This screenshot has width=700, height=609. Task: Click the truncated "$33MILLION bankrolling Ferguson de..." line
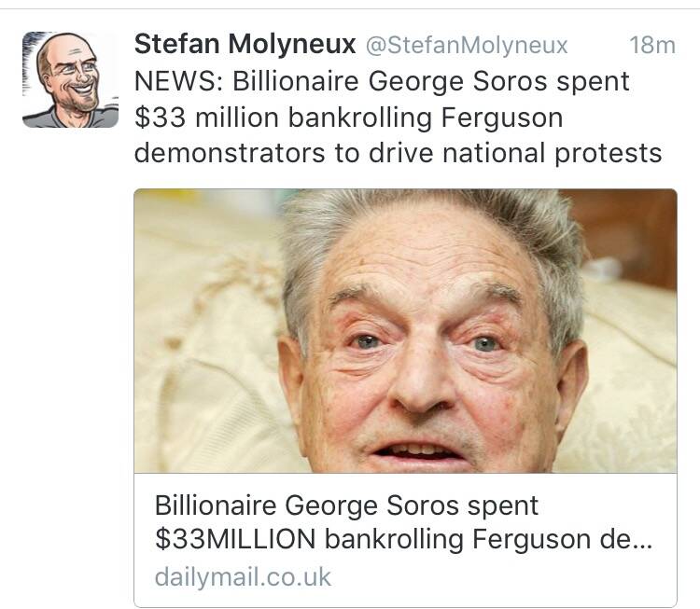click(x=403, y=540)
